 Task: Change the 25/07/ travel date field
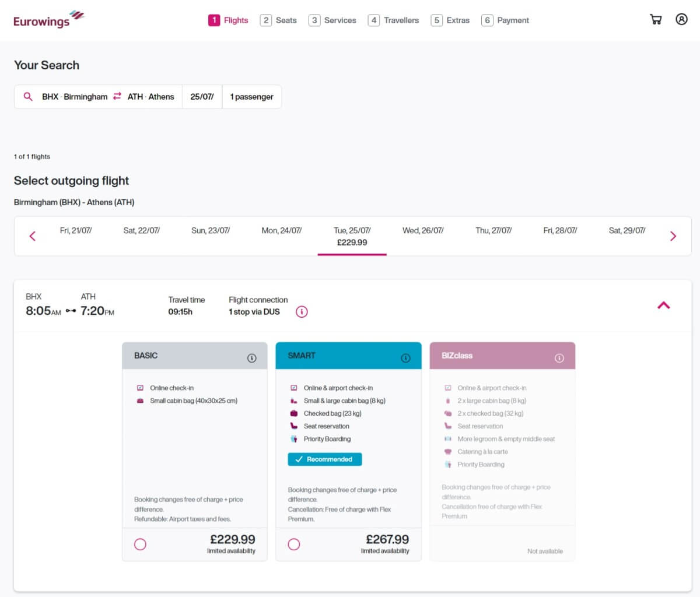coord(202,97)
